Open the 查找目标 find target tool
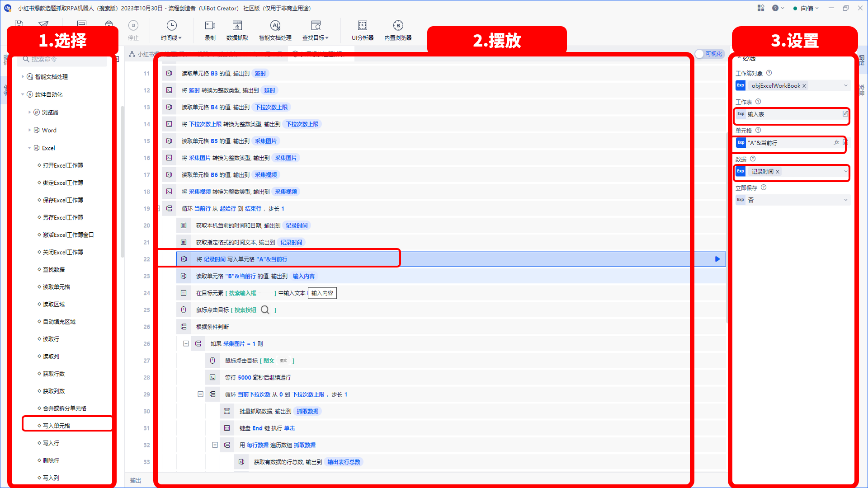 pyautogui.click(x=316, y=30)
